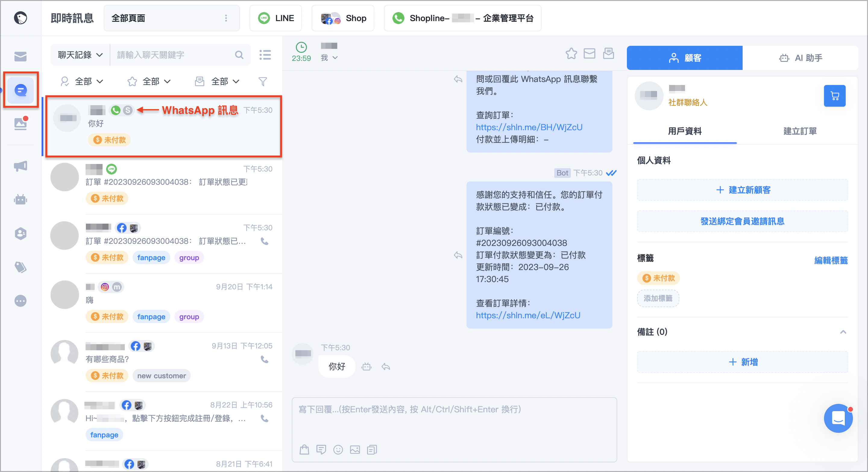Click the 23:59 timer clock icon
The image size is (868, 472).
tap(301, 47)
